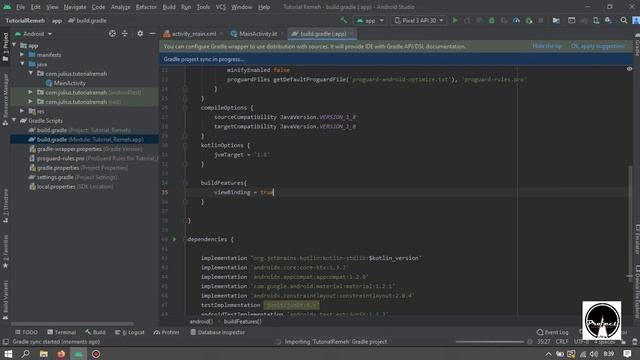Viewport: 640px width, 360px height.
Task: Open the Build Variants side tab
Action: pyautogui.click(x=5, y=300)
